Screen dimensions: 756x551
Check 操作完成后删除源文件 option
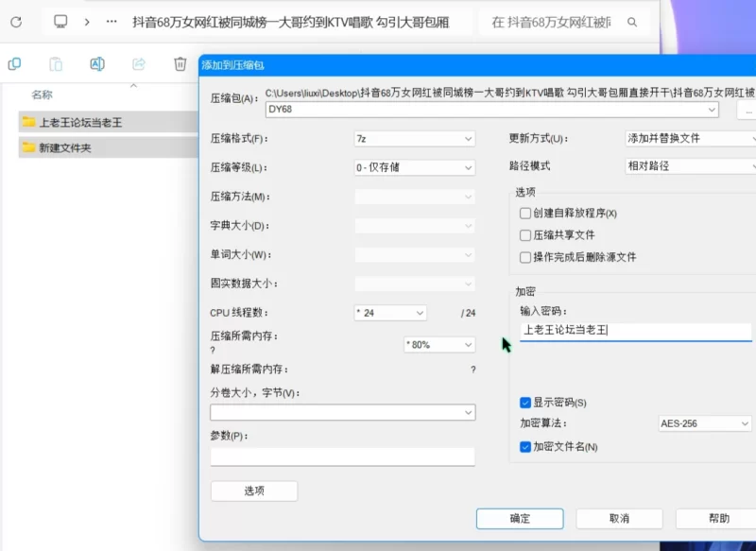[525, 257]
